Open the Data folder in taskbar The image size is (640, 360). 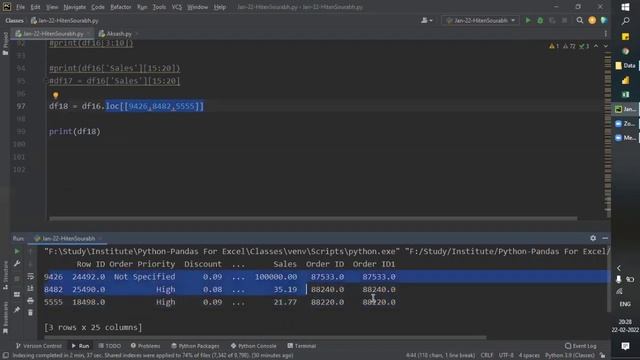pos(625,65)
